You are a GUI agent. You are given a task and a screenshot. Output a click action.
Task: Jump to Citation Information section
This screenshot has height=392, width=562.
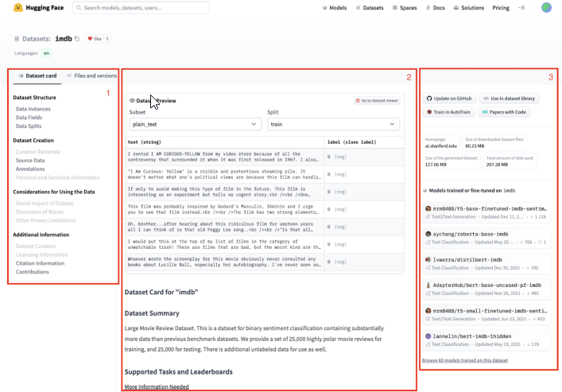(40, 263)
